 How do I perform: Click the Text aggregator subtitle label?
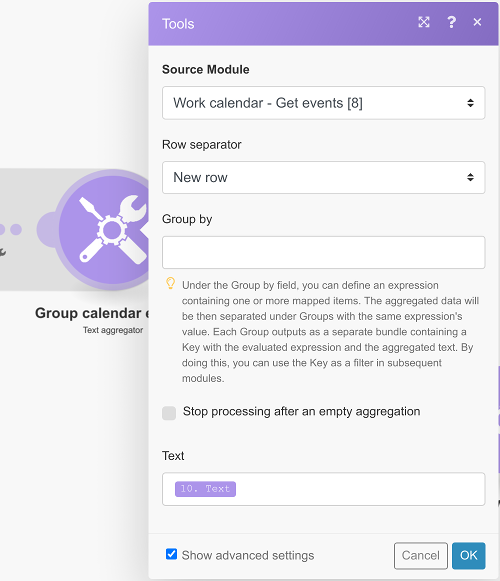113,330
